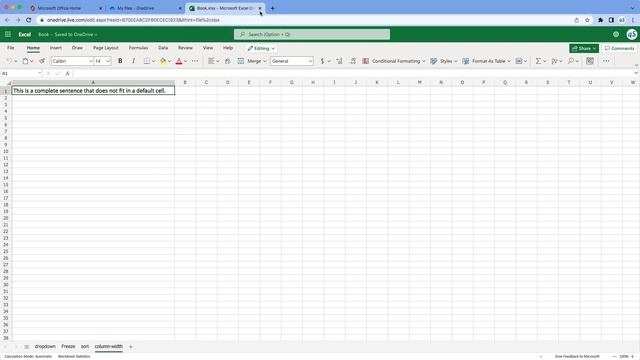Switch to the Draw ribbon tab
The width and height of the screenshot is (640, 360).
tap(77, 48)
